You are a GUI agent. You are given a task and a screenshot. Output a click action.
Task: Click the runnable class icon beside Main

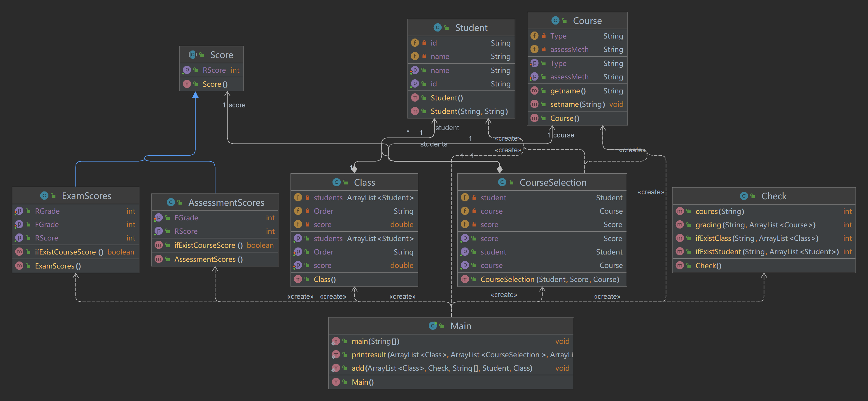pos(433,326)
